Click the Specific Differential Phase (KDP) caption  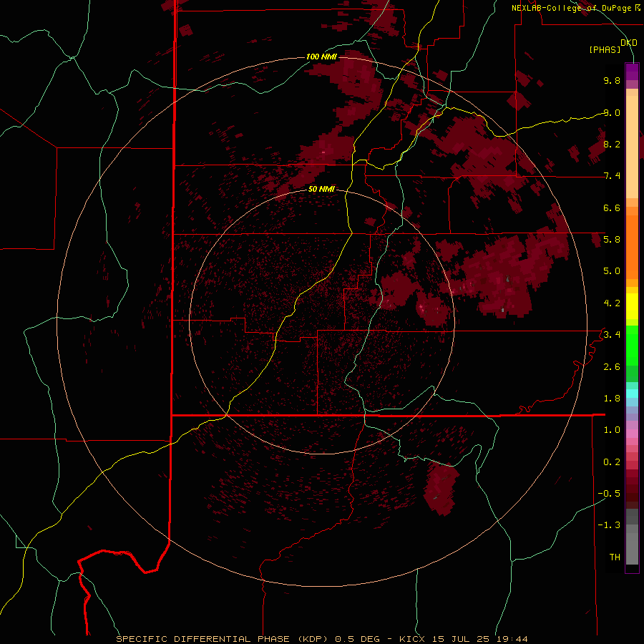coord(322,639)
